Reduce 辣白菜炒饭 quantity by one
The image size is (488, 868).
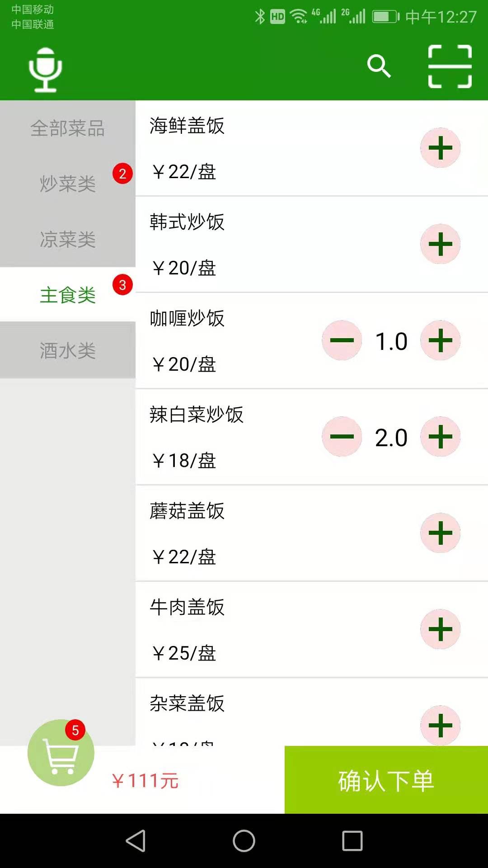pyautogui.click(x=342, y=437)
